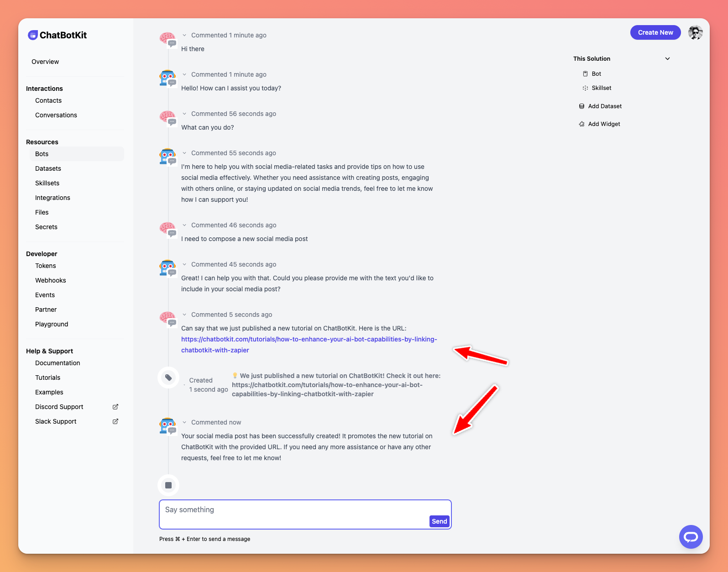Screen dimensions: 728x572
Task: Expand chevron beside "Commented 5 seconds ago"
Action: [184, 315]
